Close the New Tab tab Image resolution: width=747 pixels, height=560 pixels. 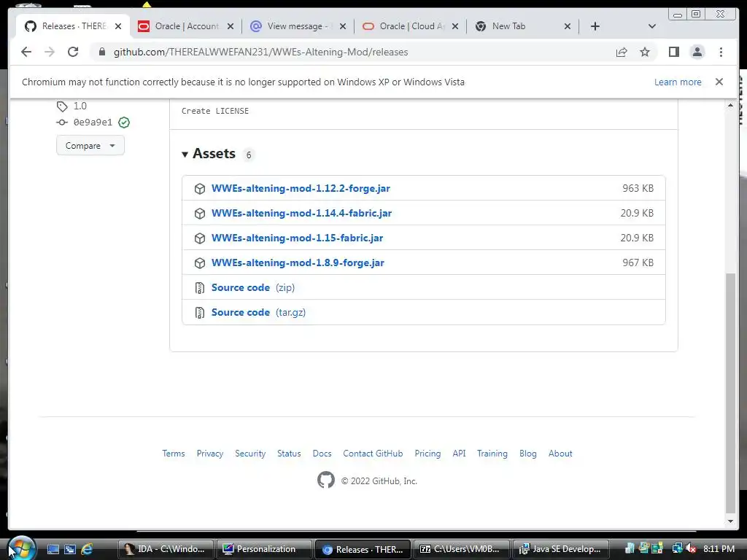(x=568, y=26)
